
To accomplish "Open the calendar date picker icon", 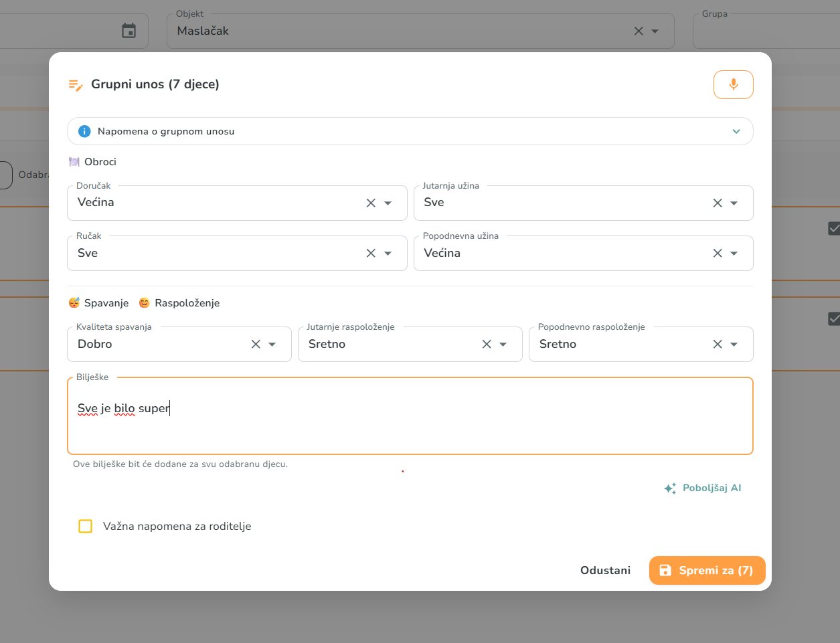I will (129, 31).
